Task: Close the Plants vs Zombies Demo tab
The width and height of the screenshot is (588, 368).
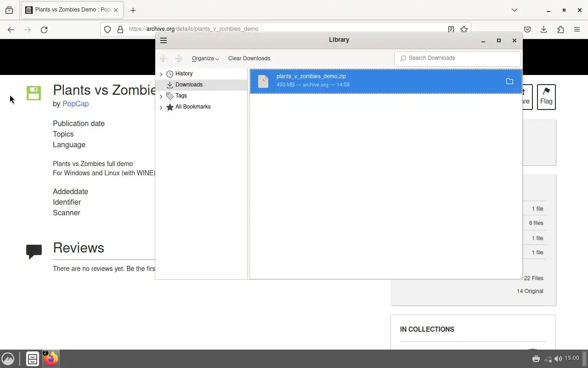Action: pos(115,10)
